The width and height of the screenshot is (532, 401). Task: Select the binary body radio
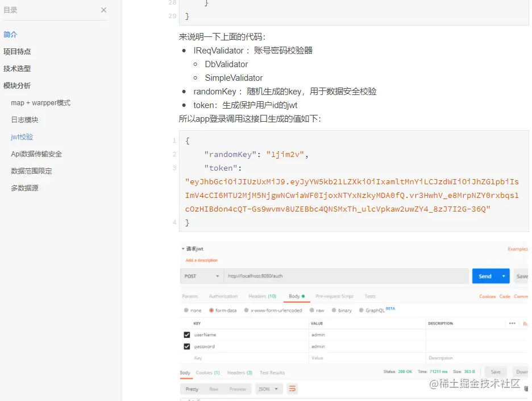click(334, 310)
